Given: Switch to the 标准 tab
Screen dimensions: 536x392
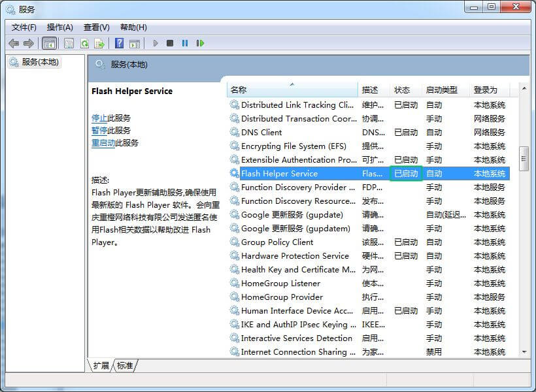Looking at the screenshot, I should 126,366.
